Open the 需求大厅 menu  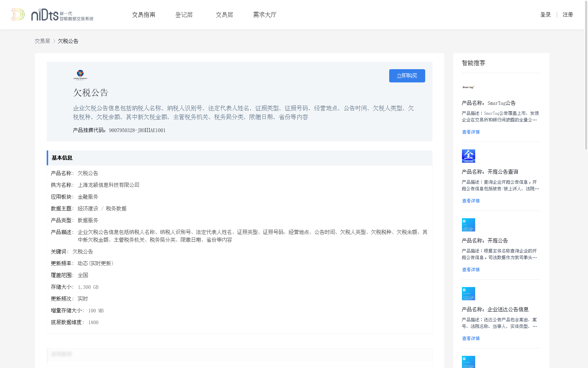pyautogui.click(x=265, y=15)
